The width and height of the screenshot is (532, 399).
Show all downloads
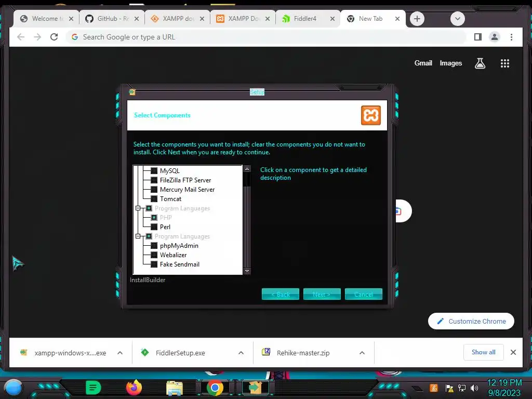pos(483,352)
